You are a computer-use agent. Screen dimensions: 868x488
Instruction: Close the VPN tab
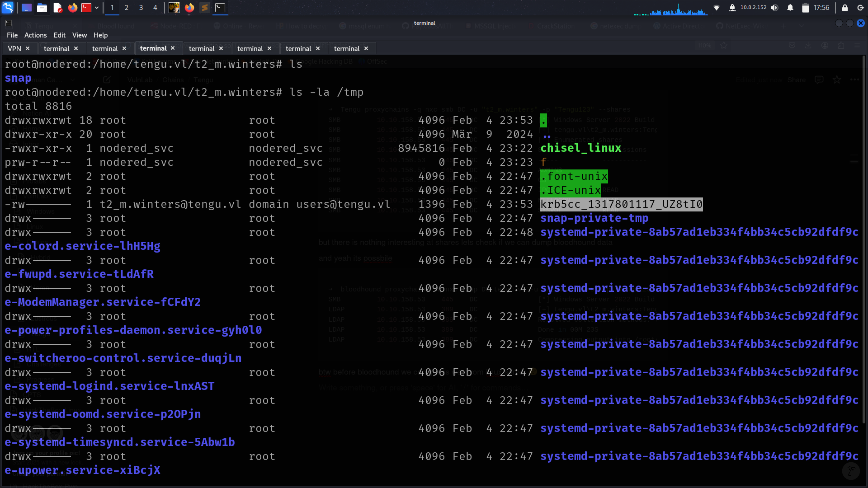[x=28, y=48]
